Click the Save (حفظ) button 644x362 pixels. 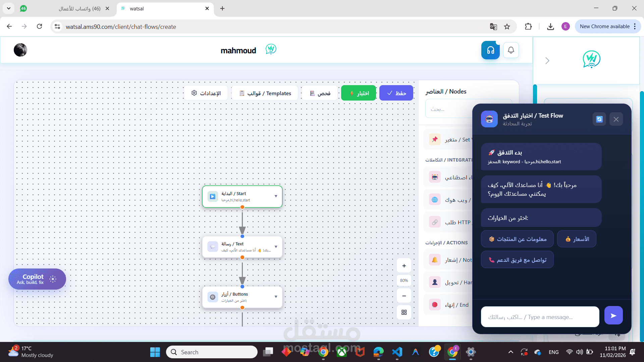click(396, 93)
